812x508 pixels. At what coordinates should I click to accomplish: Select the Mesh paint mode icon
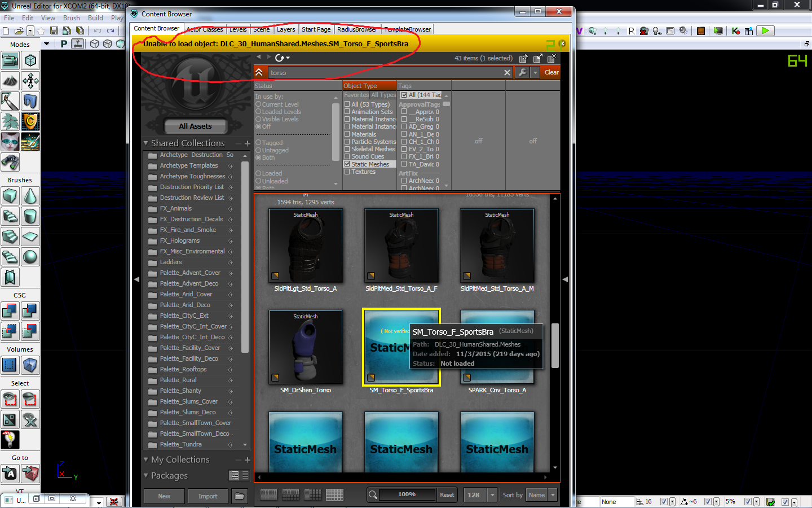(x=10, y=101)
